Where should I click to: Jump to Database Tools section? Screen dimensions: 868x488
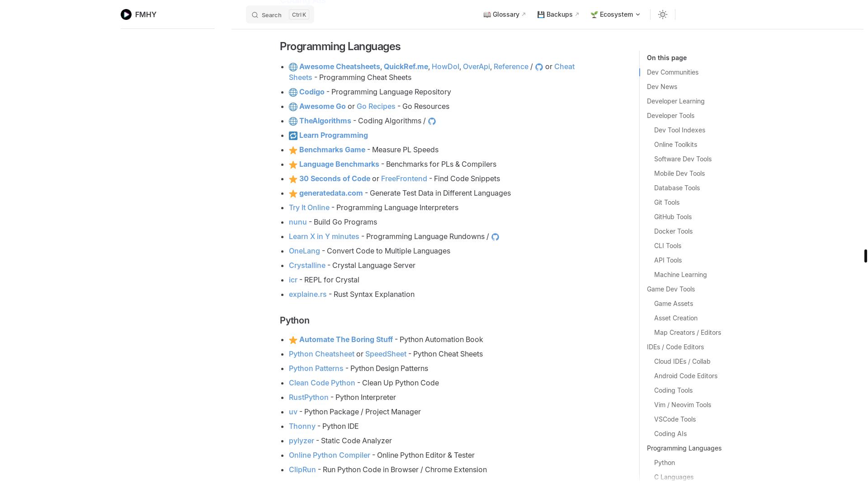point(677,188)
